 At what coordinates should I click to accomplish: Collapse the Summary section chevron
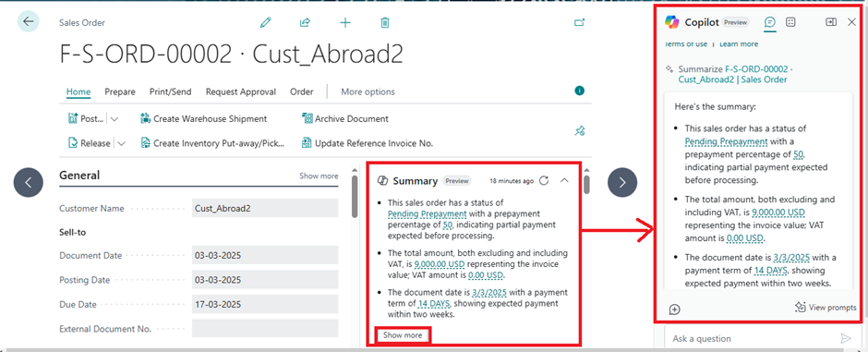click(564, 180)
